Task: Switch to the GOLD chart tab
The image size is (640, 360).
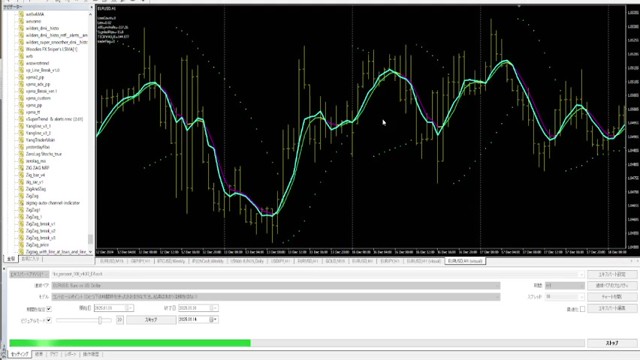Action: tap(335, 261)
